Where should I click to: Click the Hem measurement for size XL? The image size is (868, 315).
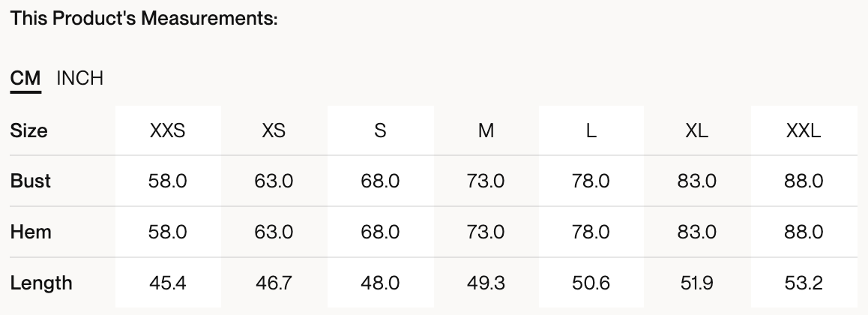[x=697, y=232]
